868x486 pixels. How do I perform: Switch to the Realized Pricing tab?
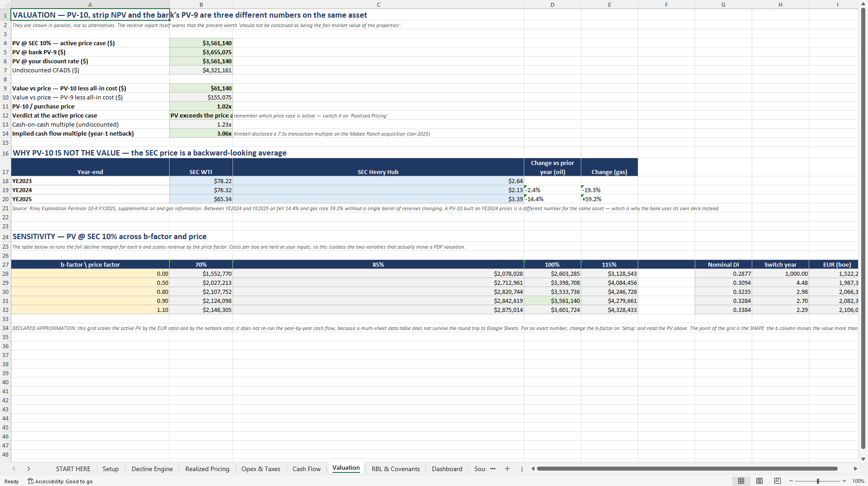pos(207,469)
